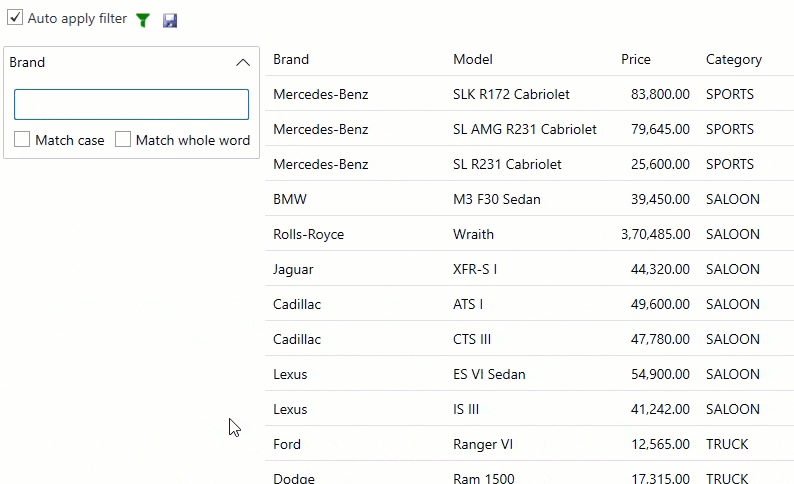
Task: Click the 44,320.00 price cell
Action: tap(660, 269)
